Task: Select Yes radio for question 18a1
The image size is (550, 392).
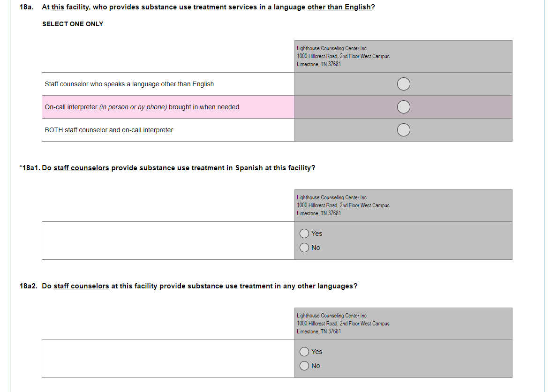Action: (x=304, y=234)
